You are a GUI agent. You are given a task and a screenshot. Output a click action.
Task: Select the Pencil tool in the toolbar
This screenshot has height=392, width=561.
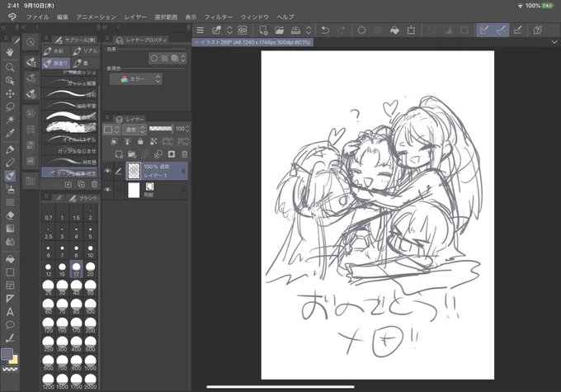point(10,163)
